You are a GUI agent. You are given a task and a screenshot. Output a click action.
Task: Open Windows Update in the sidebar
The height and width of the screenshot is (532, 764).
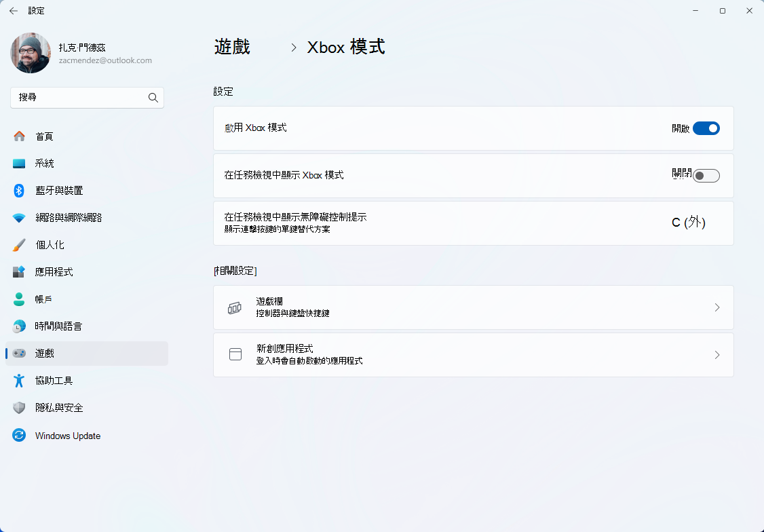pos(87,436)
